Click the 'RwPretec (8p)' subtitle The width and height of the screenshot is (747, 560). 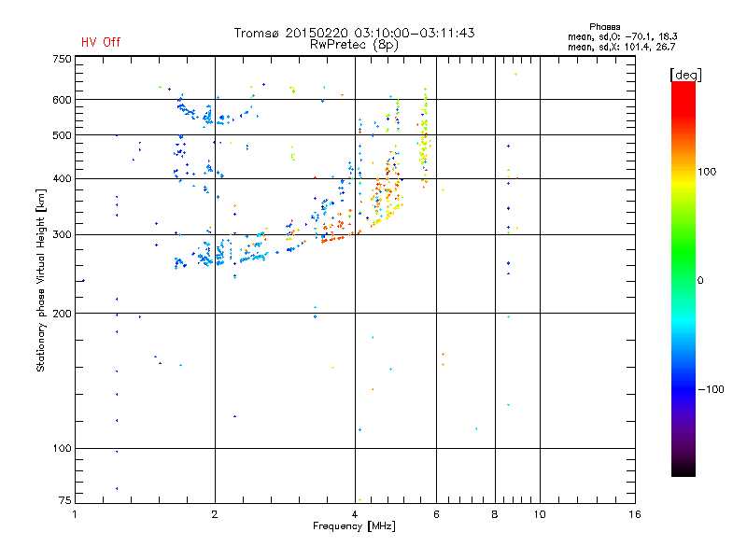click(354, 45)
